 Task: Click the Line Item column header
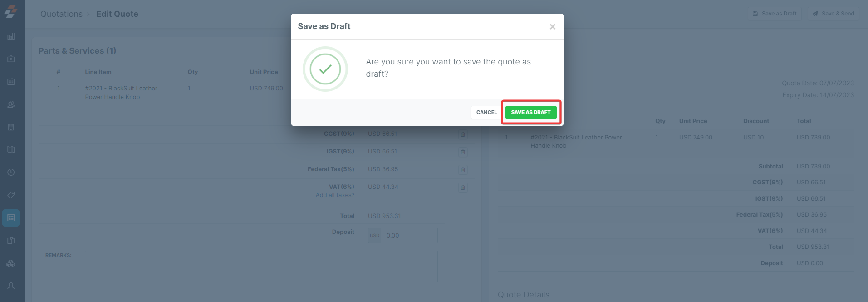pyautogui.click(x=98, y=72)
